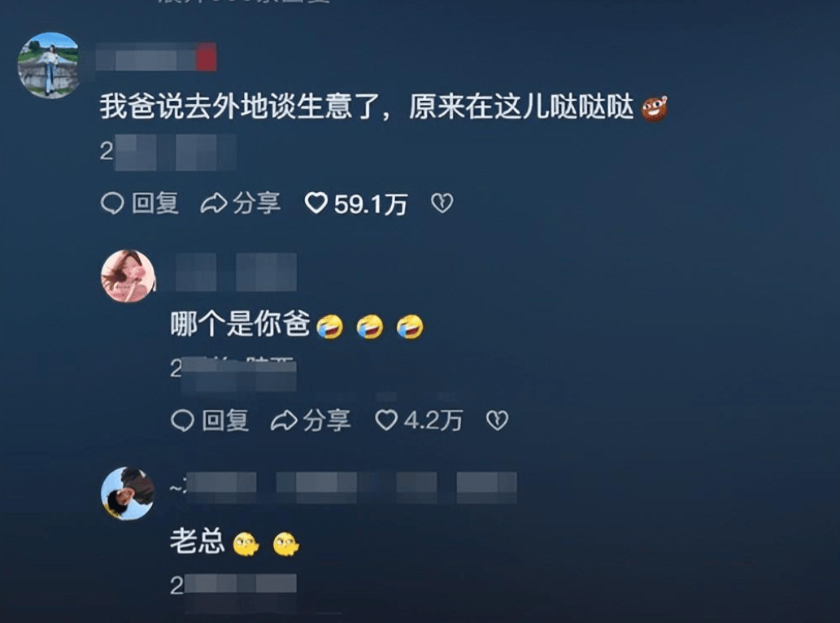The height and width of the screenshot is (623, 840).
Task: Click the blurred username of 老总 commenter
Action: click(343, 487)
